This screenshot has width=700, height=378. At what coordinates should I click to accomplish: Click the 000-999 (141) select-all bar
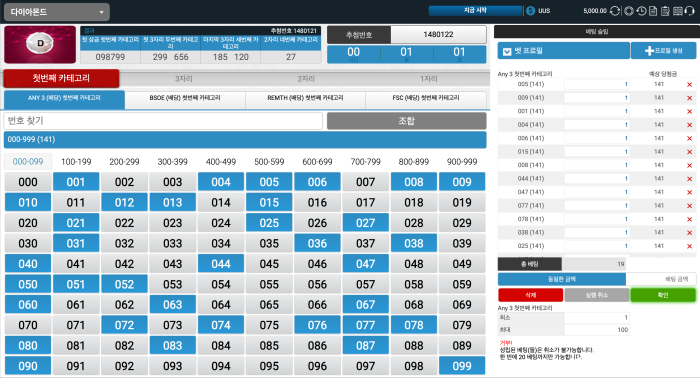pos(245,140)
